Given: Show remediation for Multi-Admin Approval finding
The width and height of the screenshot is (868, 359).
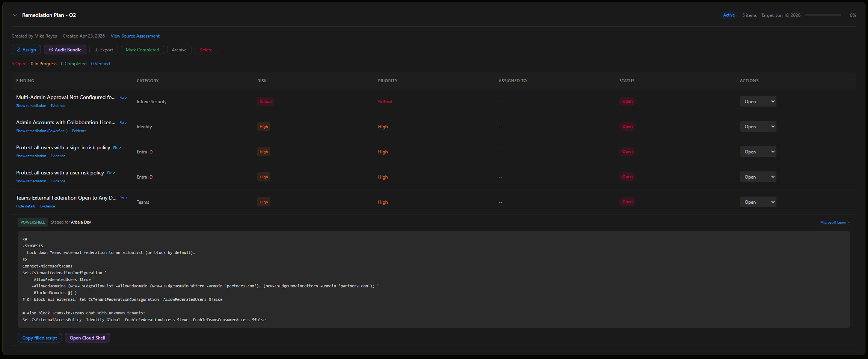Looking at the screenshot, I should (31, 105).
